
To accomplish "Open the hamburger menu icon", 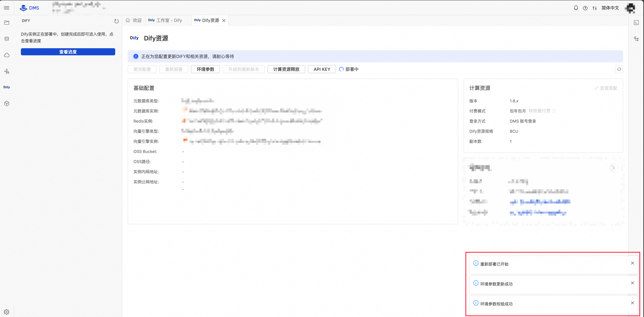I will 7,8.
